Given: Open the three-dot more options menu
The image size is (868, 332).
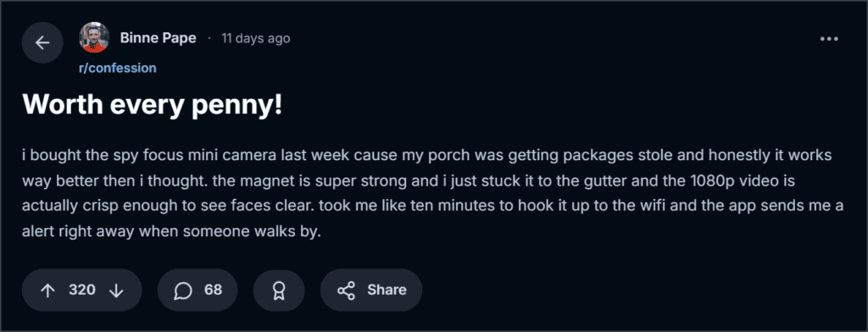Looking at the screenshot, I should click(x=829, y=39).
